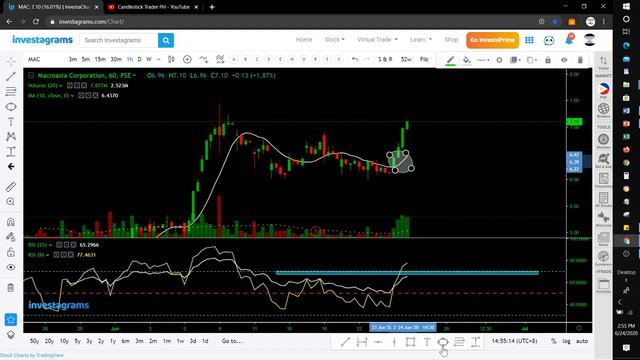Select the ruler measure tool
Screen dimensions: 640x360
11,187
